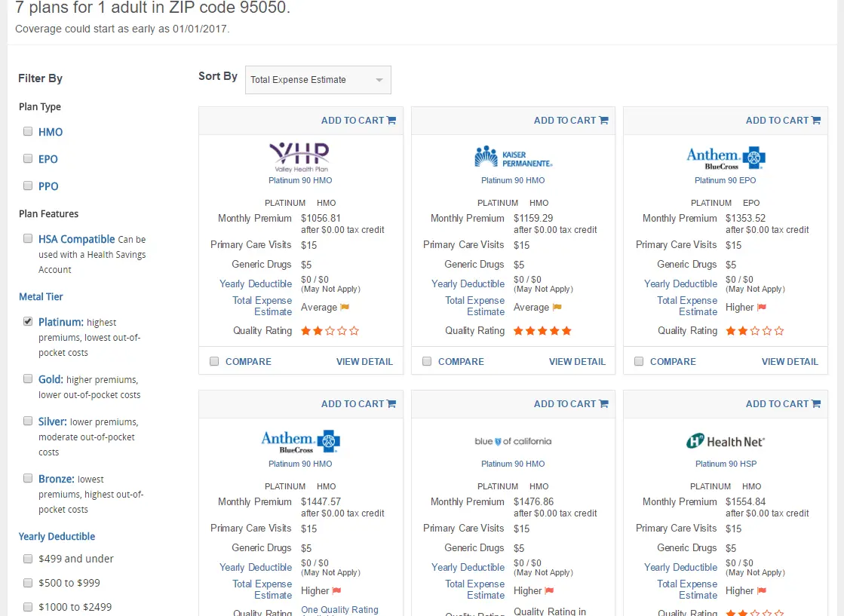Open the Sort By dropdown
The image size is (844, 616).
click(318, 80)
